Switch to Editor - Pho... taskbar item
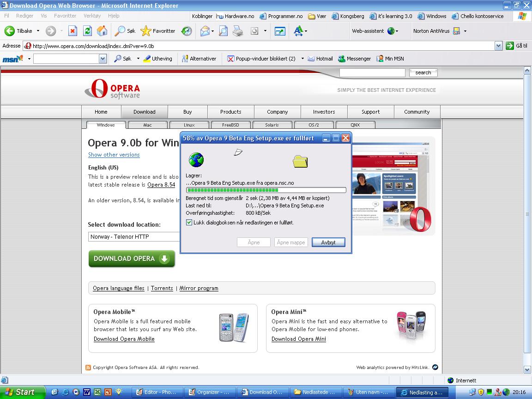The height and width of the screenshot is (399, 532). coord(157,392)
